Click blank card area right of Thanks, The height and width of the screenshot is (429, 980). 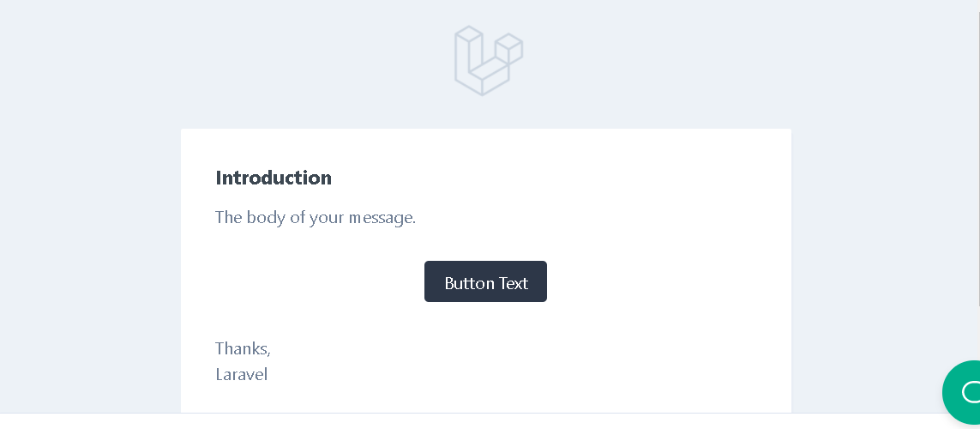point(514,348)
